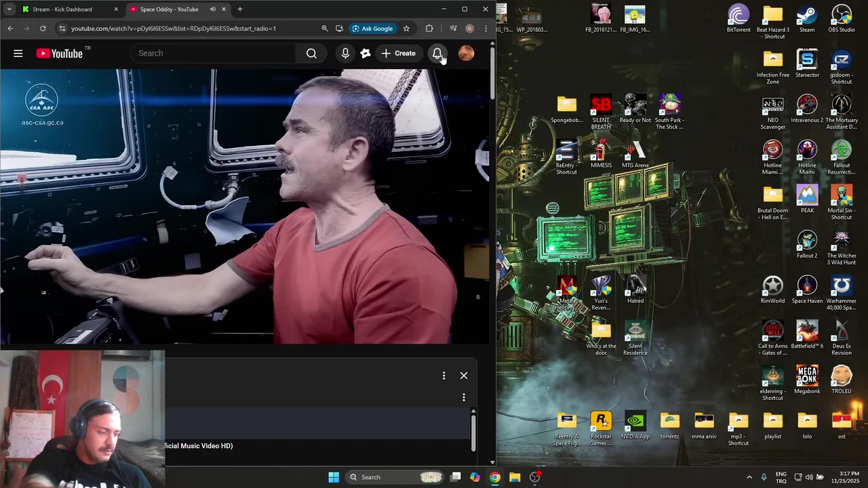This screenshot has width=868, height=488.
Task: Select the RimWorld desktop shortcut
Action: 772,290
